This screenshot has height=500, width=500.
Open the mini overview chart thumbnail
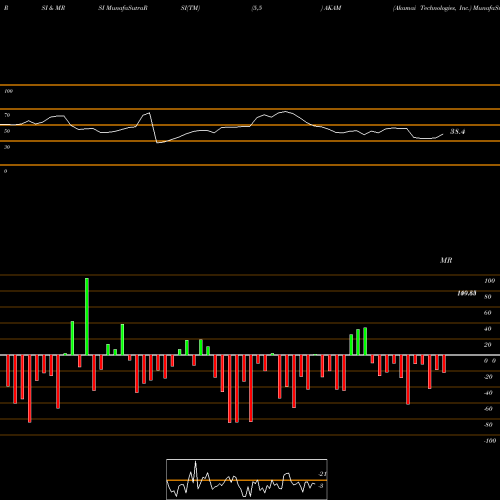coord(247,479)
